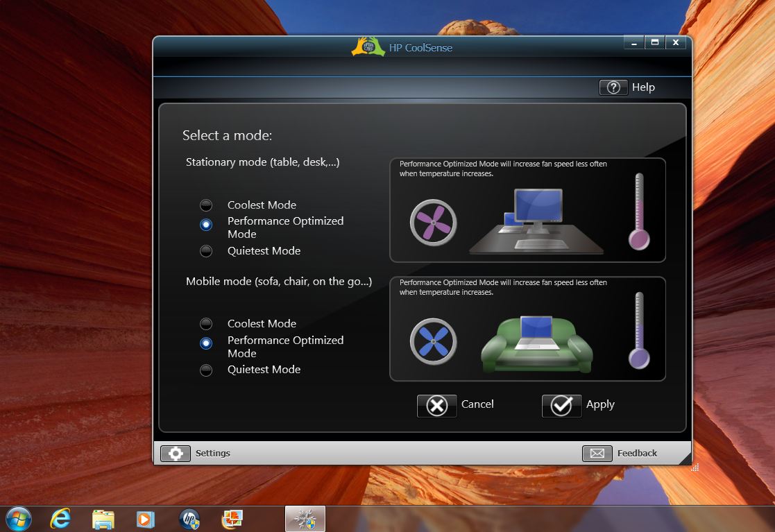775x532 pixels.
Task: Click the HP Support Assistant taskbar icon
Action: pyautogui.click(x=189, y=519)
